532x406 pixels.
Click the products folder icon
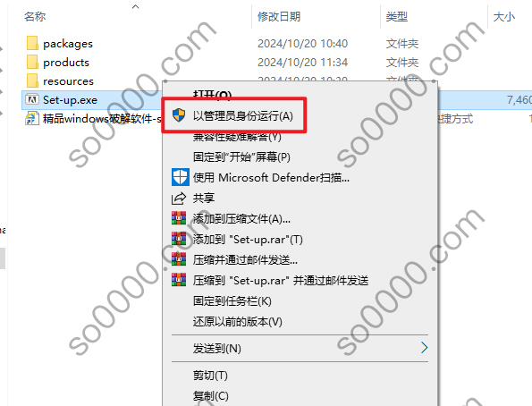point(32,62)
